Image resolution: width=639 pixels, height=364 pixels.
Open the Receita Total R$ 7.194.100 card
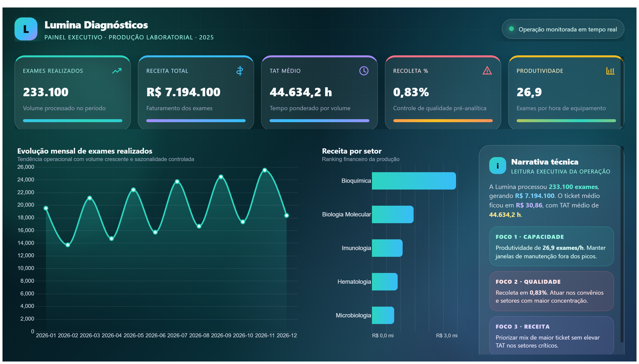pos(196,92)
